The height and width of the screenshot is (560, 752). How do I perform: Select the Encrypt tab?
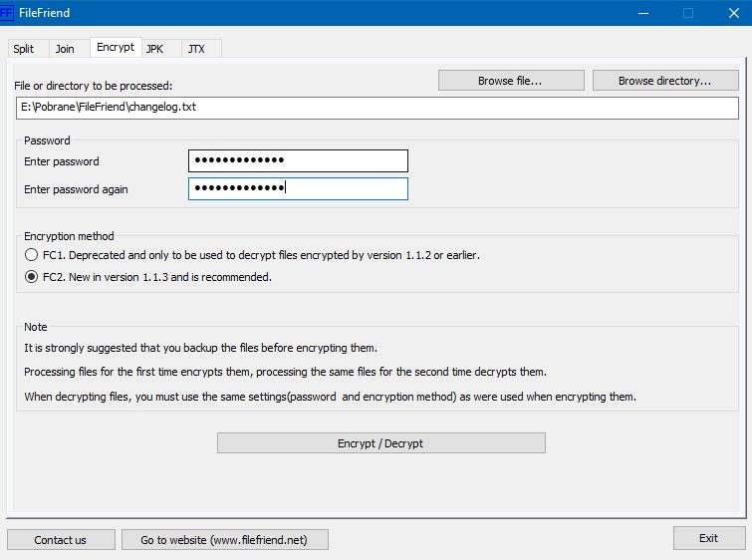pyautogui.click(x=116, y=47)
